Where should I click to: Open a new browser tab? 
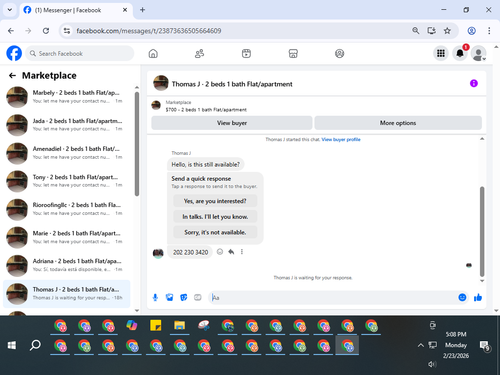(142, 10)
